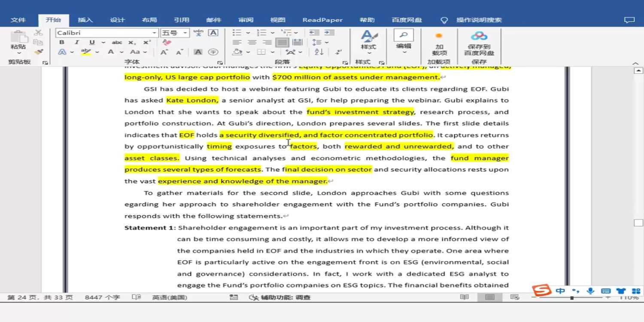Toggle Bold formatting

point(62,43)
